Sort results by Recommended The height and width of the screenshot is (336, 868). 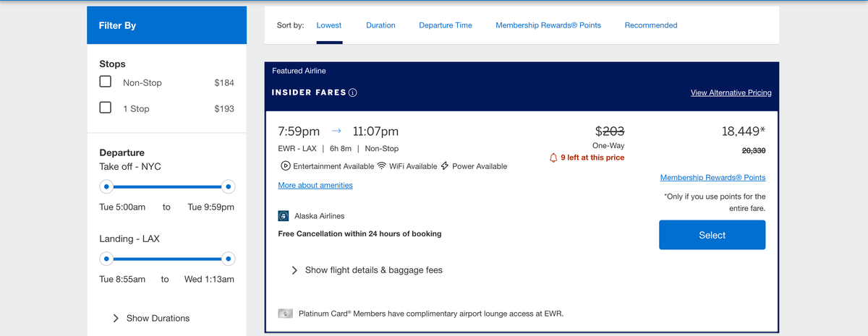coord(651,25)
